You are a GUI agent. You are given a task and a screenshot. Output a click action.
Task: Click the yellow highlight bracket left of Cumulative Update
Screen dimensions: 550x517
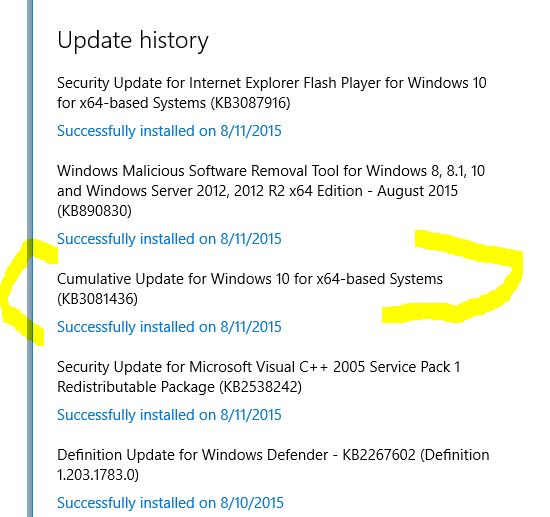25,291
